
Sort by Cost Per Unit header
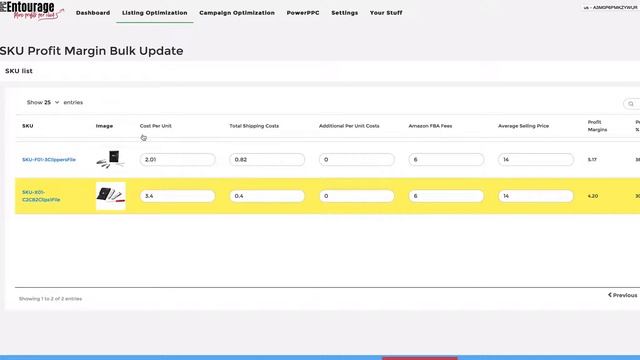[x=156, y=126]
